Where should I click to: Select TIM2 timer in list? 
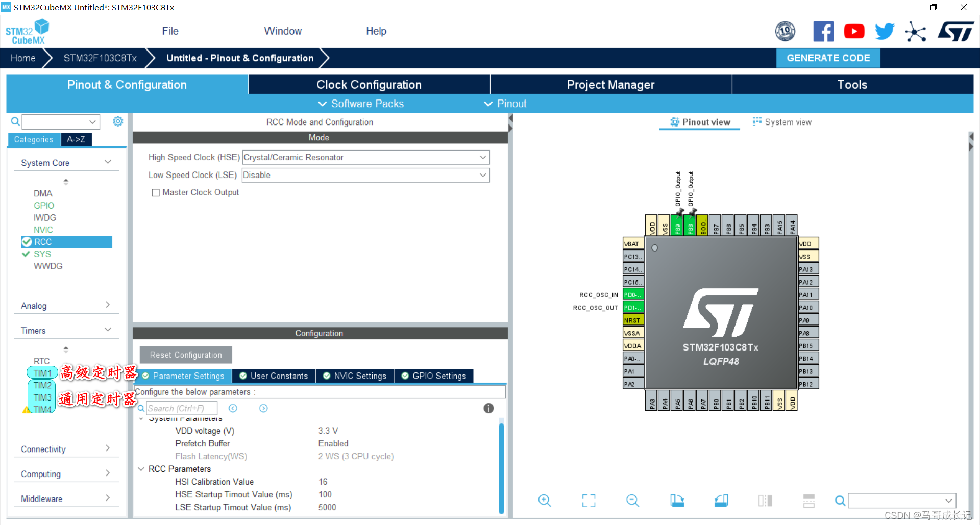(x=42, y=386)
